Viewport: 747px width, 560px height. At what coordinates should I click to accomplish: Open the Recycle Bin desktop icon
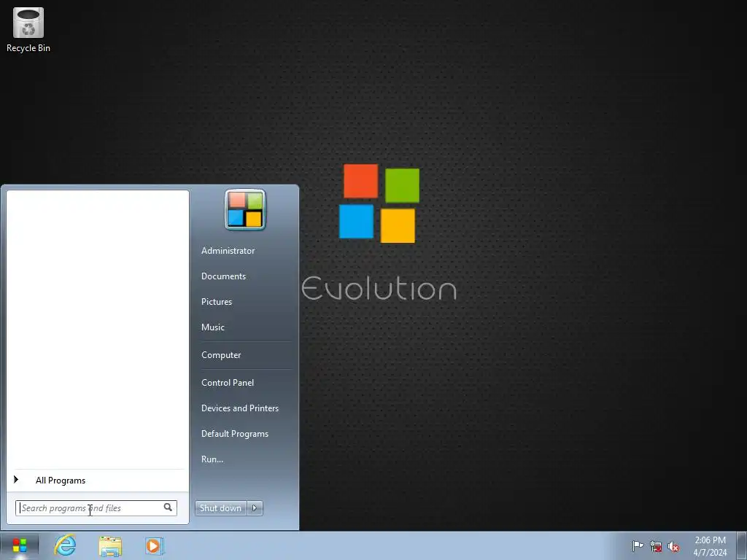(x=28, y=29)
